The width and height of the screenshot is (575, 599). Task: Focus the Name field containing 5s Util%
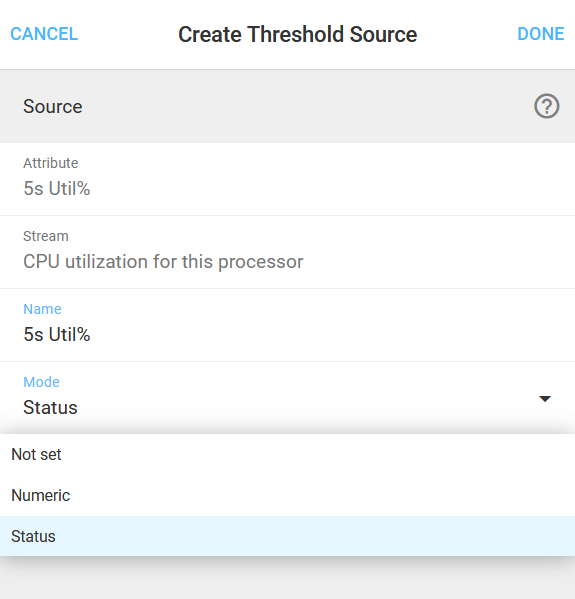pyautogui.click(x=287, y=325)
